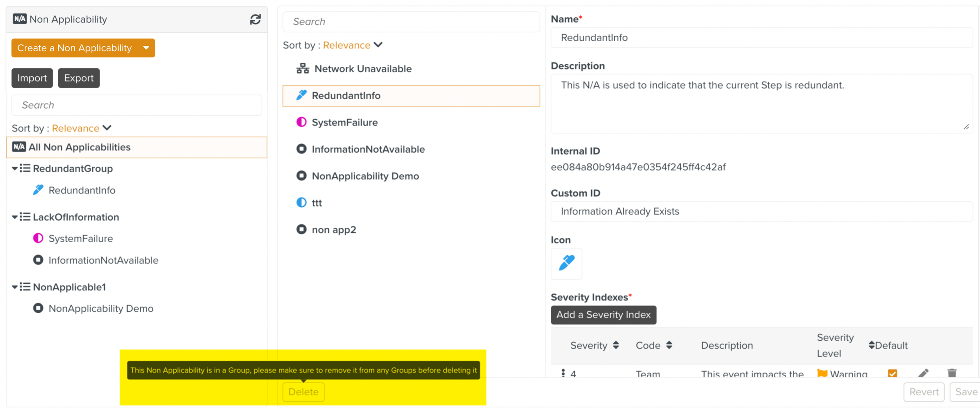Click the Add a Severity Index button
Image resolution: width=980 pixels, height=409 pixels.
pos(603,315)
